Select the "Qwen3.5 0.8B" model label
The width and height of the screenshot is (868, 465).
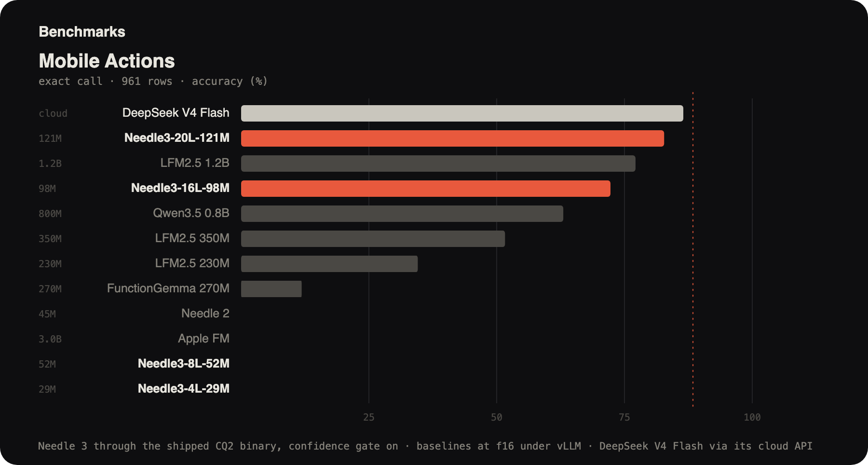coord(191,213)
